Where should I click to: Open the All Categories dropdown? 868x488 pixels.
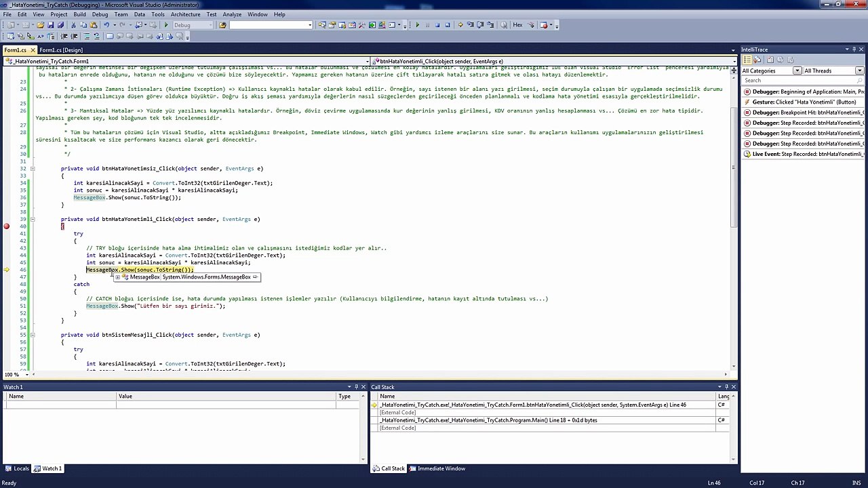point(797,70)
